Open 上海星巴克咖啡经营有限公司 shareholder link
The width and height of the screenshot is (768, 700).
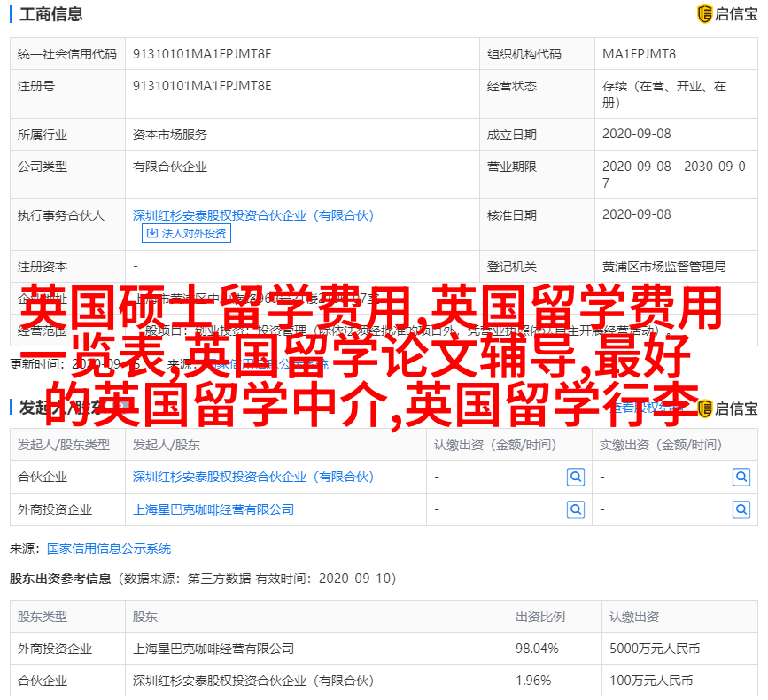pyautogui.click(x=213, y=509)
